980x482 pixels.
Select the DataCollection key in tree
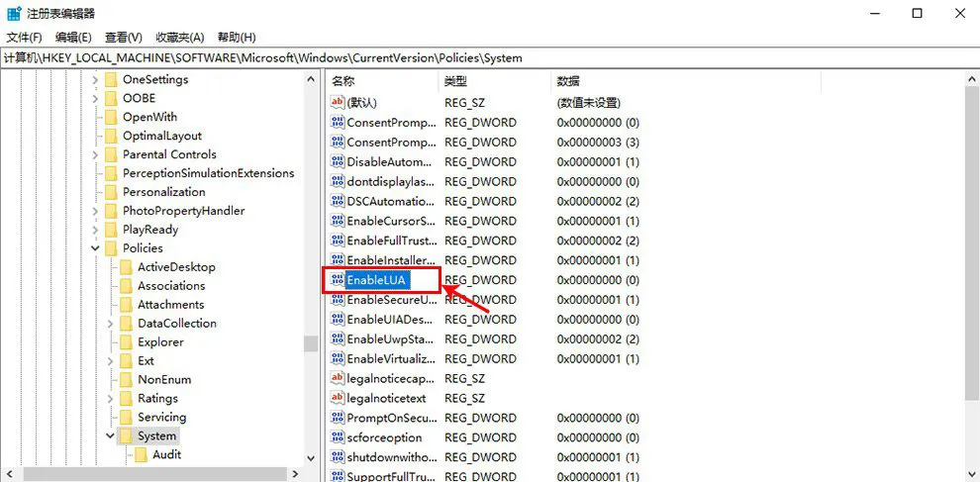coord(176,324)
